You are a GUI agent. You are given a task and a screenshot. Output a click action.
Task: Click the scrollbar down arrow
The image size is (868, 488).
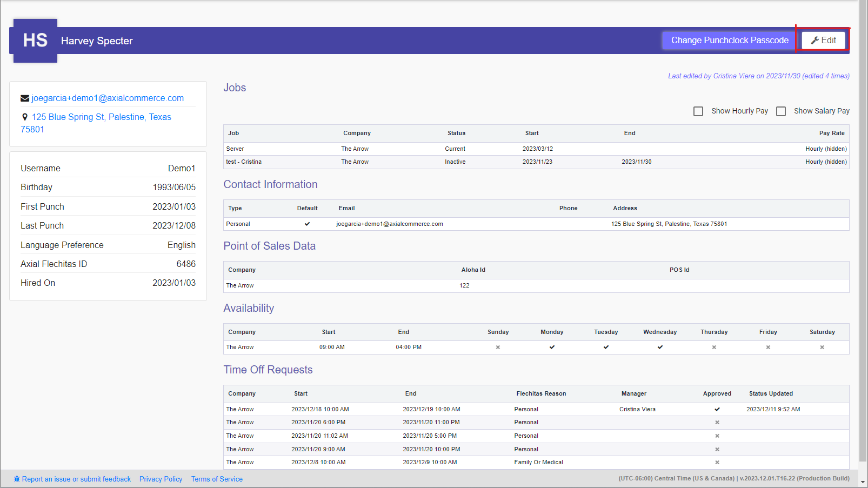tap(863, 482)
